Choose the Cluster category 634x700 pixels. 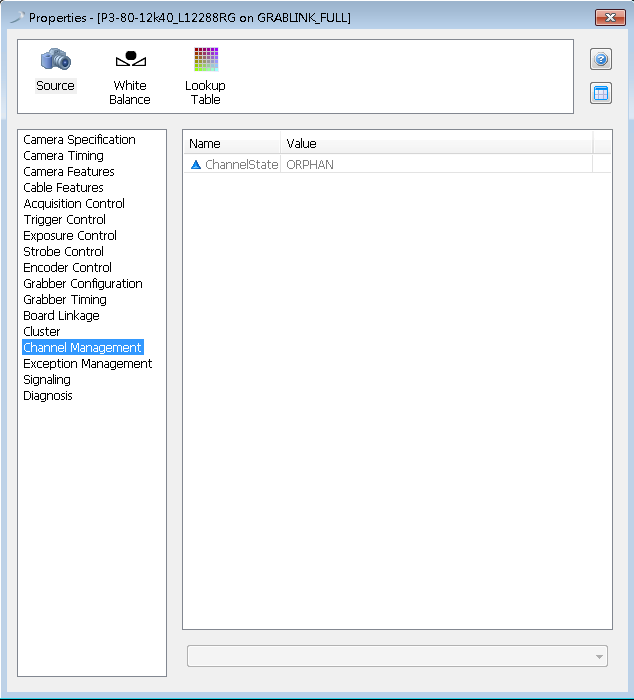point(42,332)
